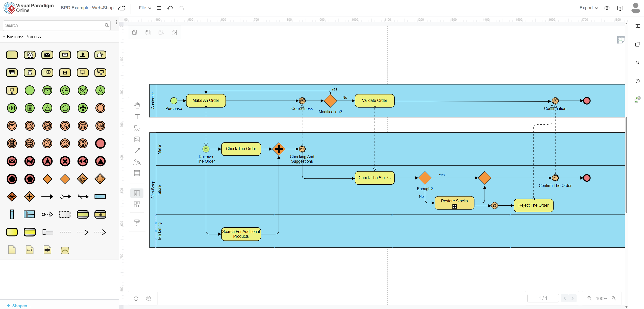Viewport: 644px width, 309px height.
Task: Choose the freehand pencil tool
Action: (137, 162)
